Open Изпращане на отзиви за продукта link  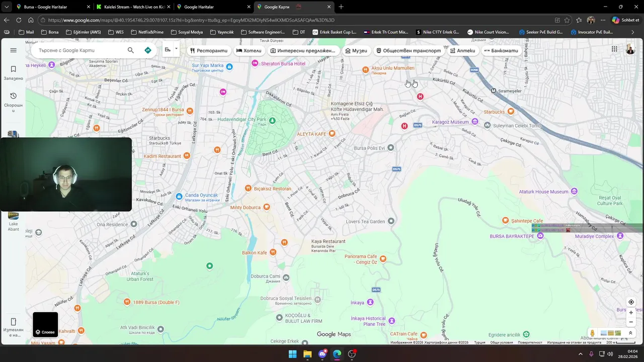pyautogui.click(x=575, y=342)
